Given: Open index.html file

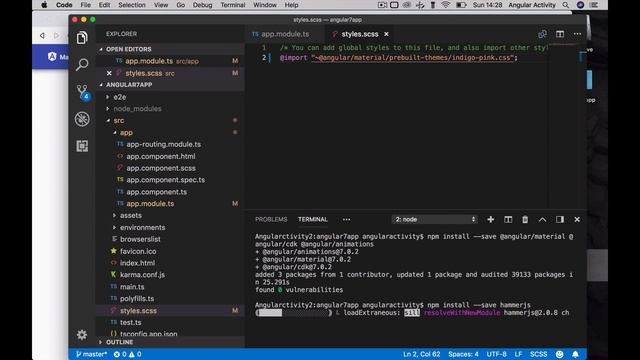Looking at the screenshot, I should point(137,263).
